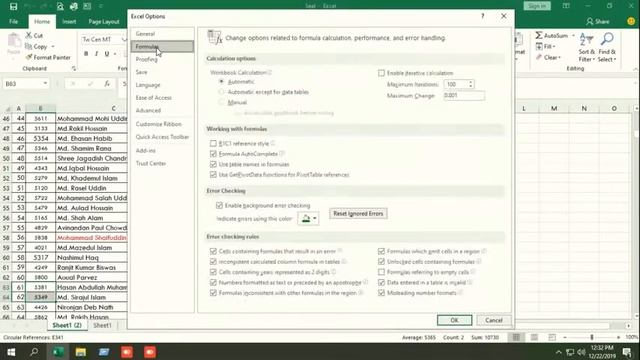Switch to Sheet1 worksheet tab

[x=102, y=325]
